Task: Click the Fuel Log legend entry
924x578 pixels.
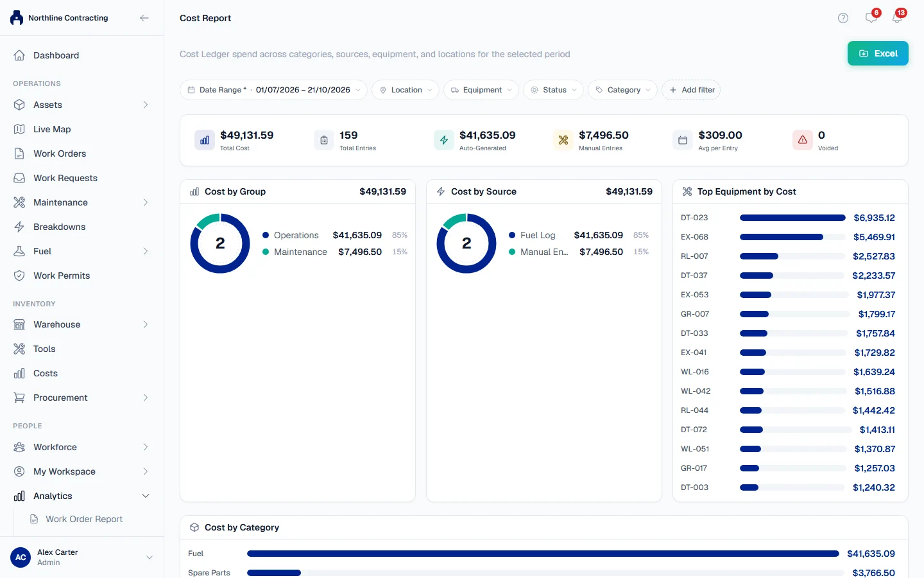Action: coord(579,235)
